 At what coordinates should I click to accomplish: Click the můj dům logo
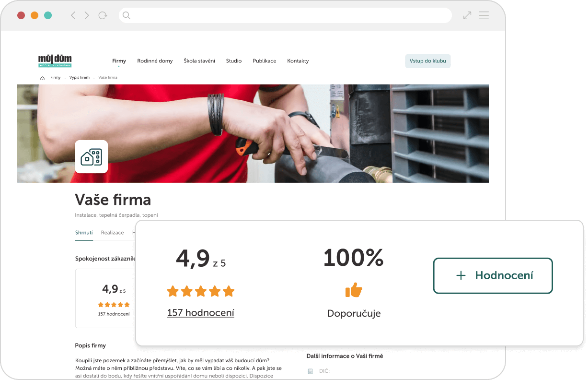(55, 61)
